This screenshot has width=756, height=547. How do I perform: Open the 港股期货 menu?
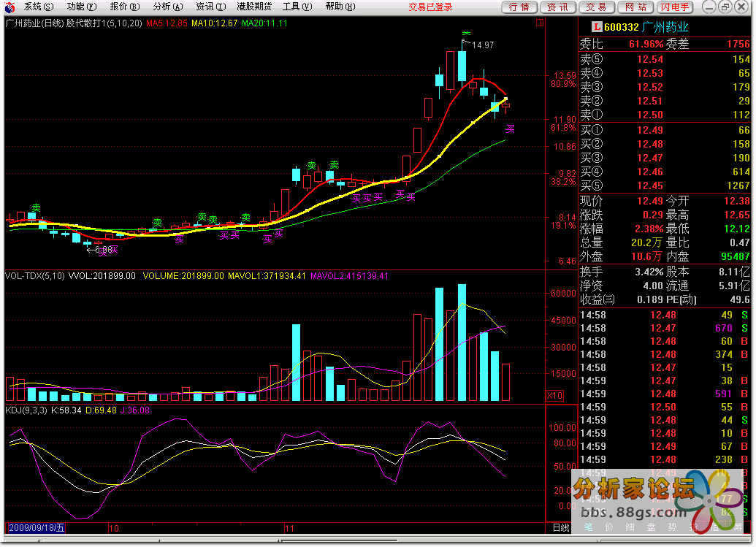254,7
